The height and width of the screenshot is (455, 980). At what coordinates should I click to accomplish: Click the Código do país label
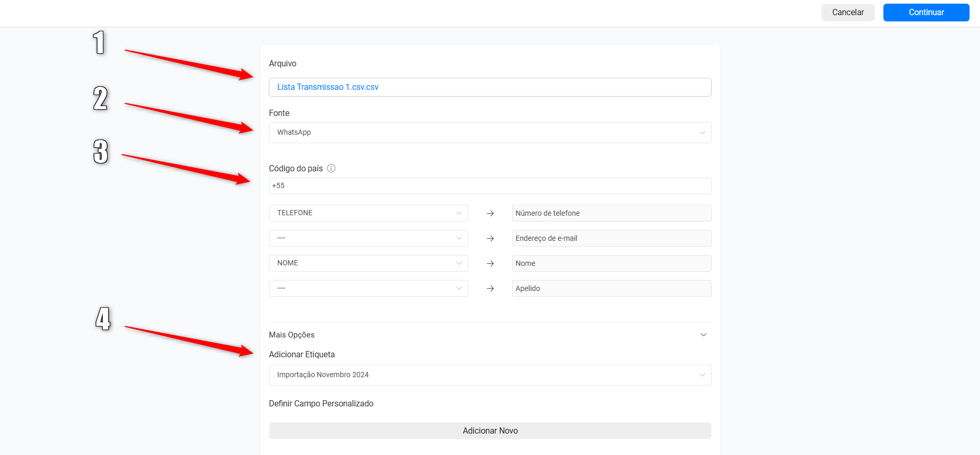pyautogui.click(x=296, y=168)
